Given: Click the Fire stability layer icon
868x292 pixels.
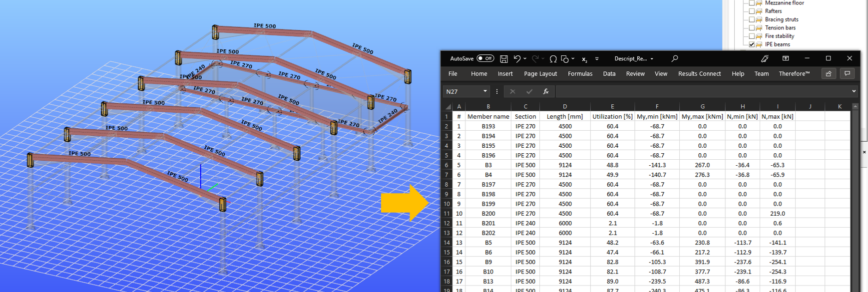Looking at the screenshot, I should click(759, 36).
